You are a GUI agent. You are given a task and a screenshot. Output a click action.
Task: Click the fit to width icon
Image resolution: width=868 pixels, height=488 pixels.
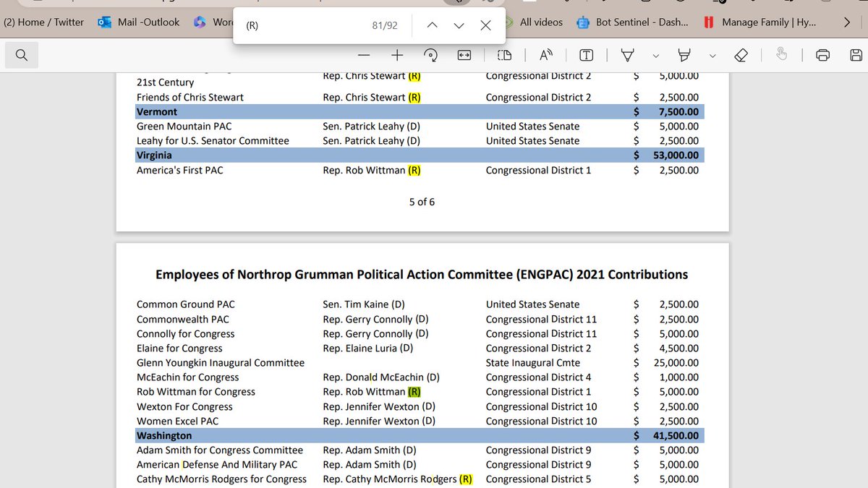coord(464,55)
